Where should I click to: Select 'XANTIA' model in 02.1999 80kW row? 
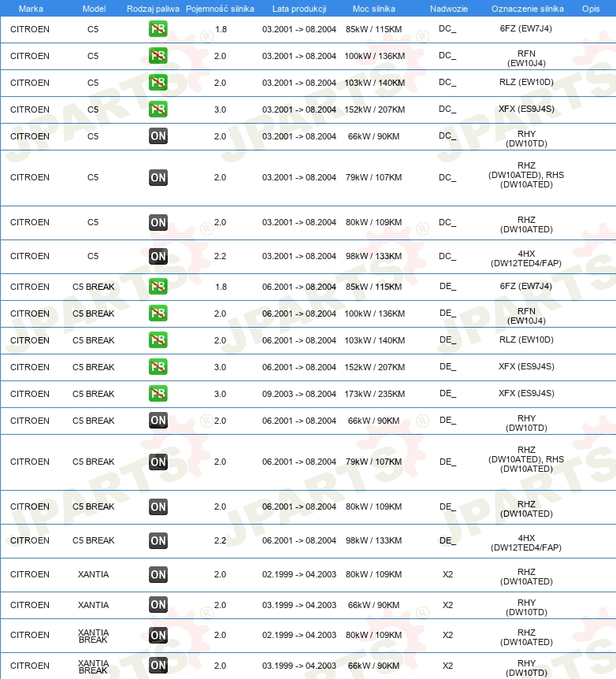coord(93,575)
